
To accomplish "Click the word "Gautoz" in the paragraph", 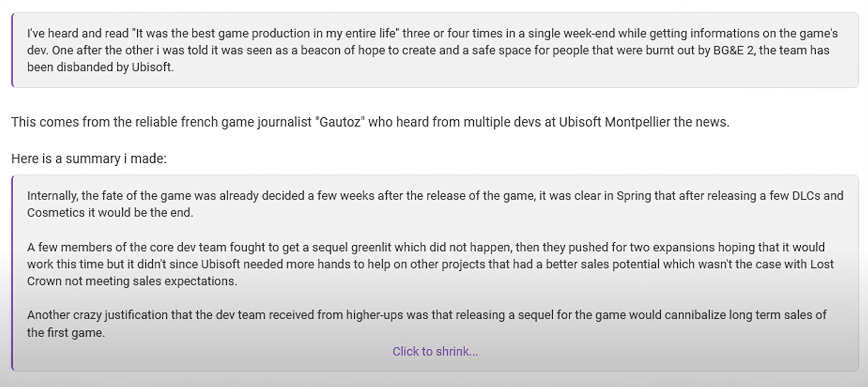I will 341,122.
